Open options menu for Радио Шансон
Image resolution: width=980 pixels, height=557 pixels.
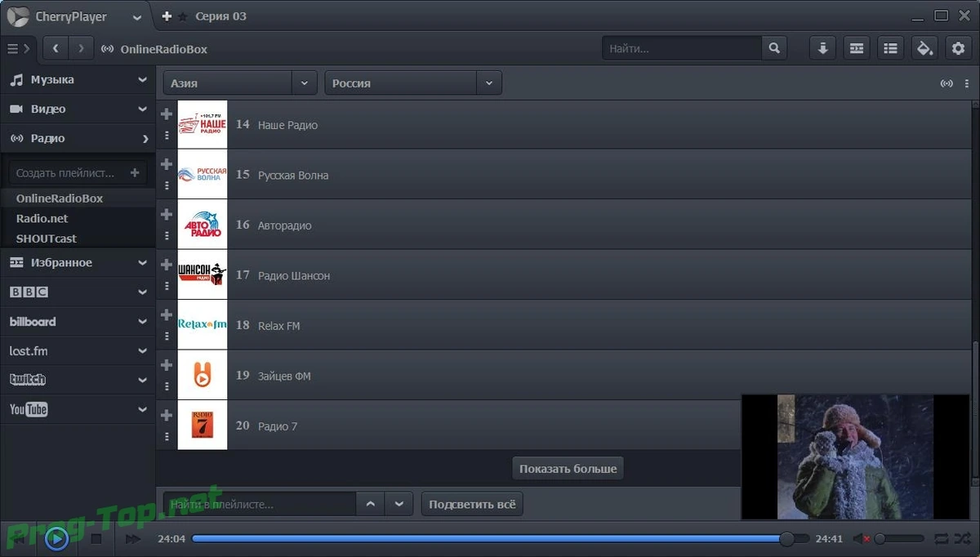167,286
